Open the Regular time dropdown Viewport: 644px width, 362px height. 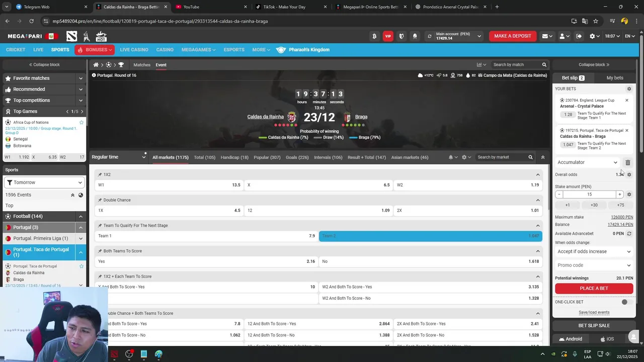[x=119, y=157]
